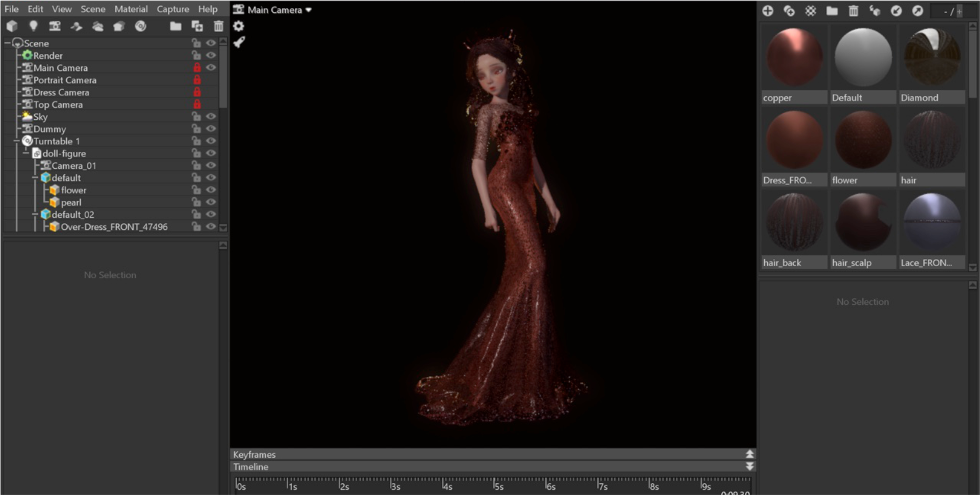Click the material search field

[x=953, y=11]
